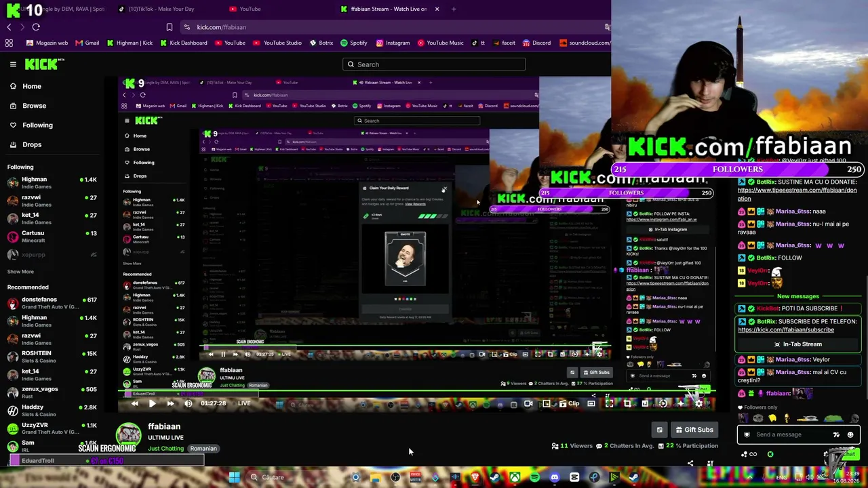The width and height of the screenshot is (868, 488).
Task: Jump to LIVE in the stream player
Action: tap(244, 403)
